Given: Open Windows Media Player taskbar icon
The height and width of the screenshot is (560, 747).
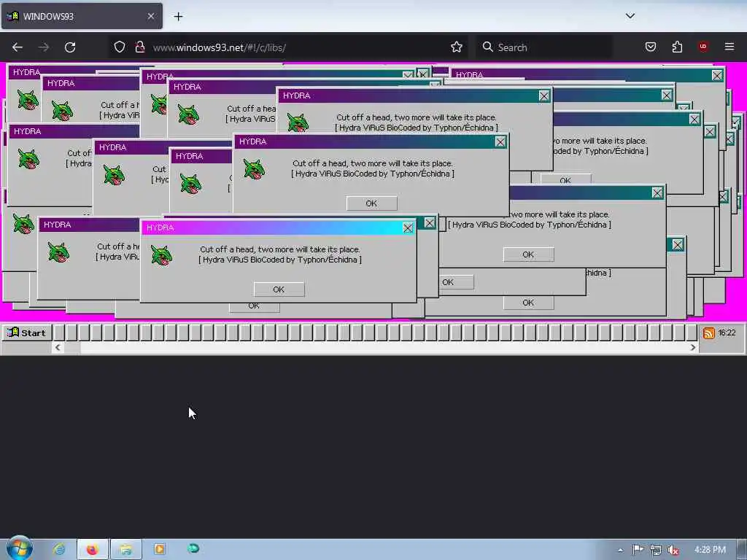Looking at the screenshot, I should pyautogui.click(x=160, y=549).
